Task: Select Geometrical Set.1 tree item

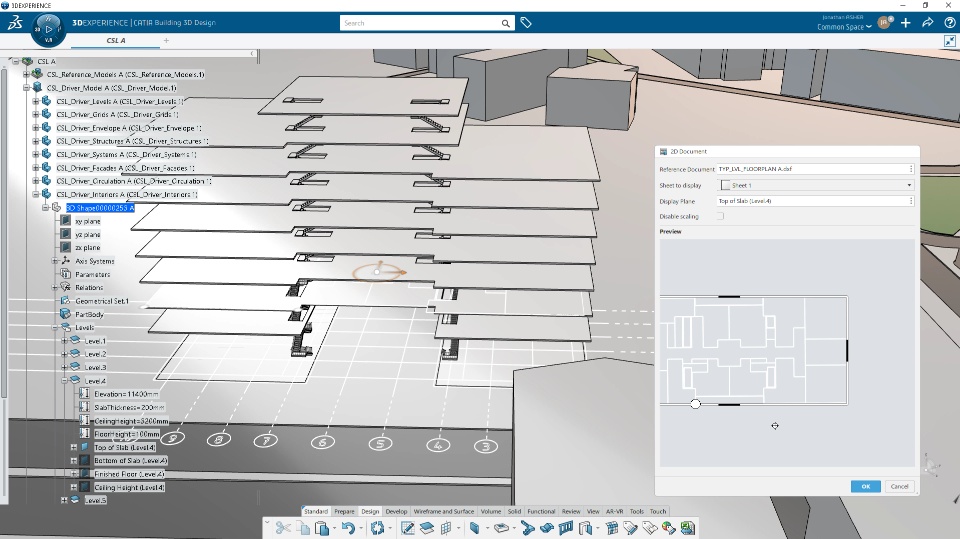Action: (102, 301)
